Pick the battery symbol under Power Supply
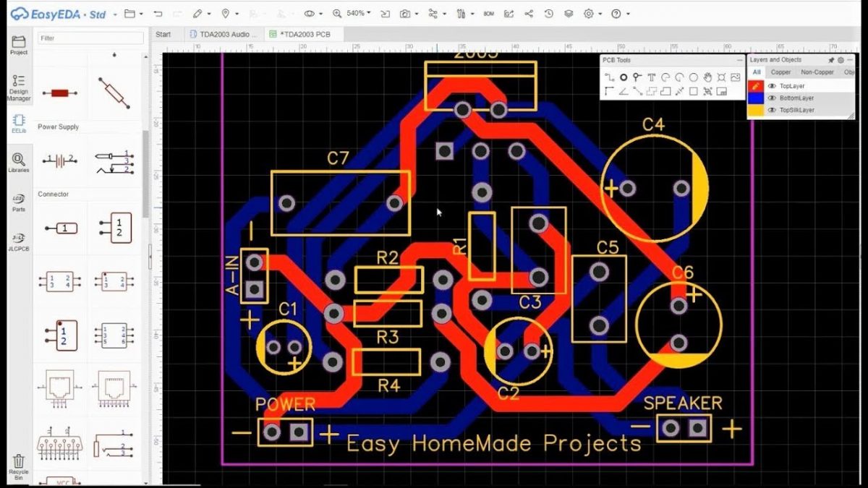The width and height of the screenshot is (868, 488). 61,160
